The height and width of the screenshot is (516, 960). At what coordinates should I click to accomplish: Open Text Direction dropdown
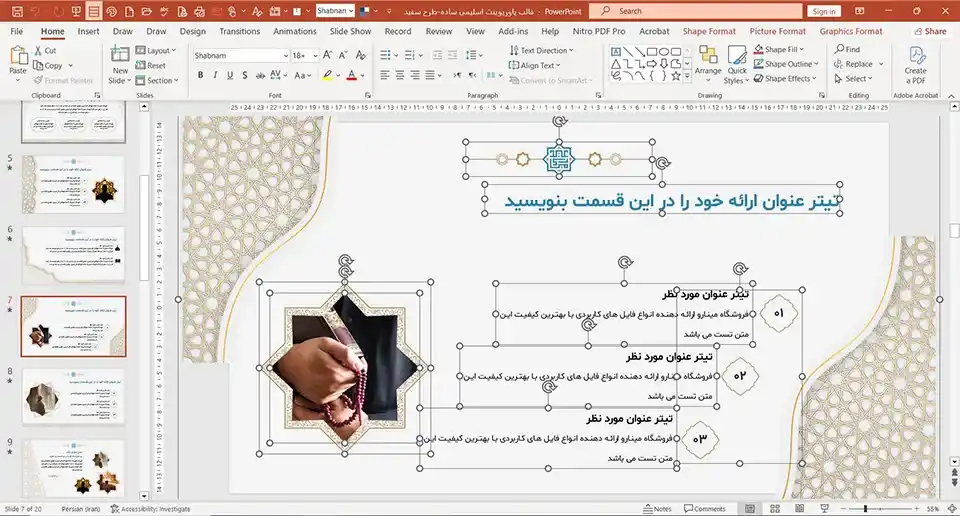tap(541, 50)
